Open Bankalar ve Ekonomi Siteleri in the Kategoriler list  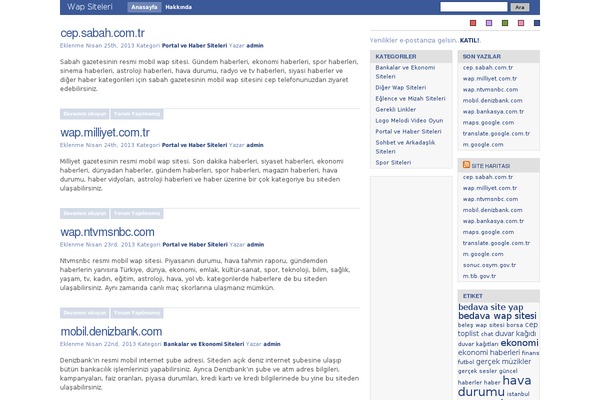tap(405, 72)
